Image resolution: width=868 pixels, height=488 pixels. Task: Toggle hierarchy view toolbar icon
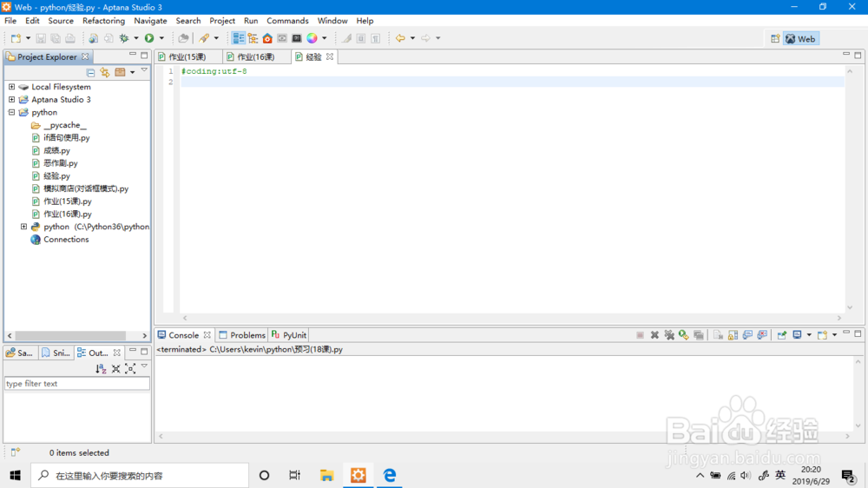253,38
